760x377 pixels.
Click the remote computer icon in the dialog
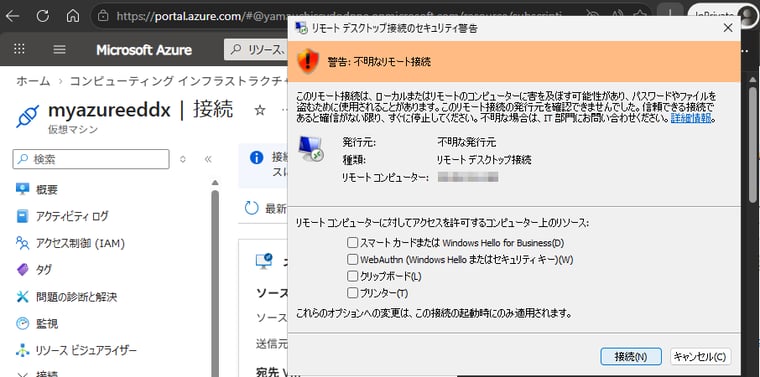(x=311, y=149)
